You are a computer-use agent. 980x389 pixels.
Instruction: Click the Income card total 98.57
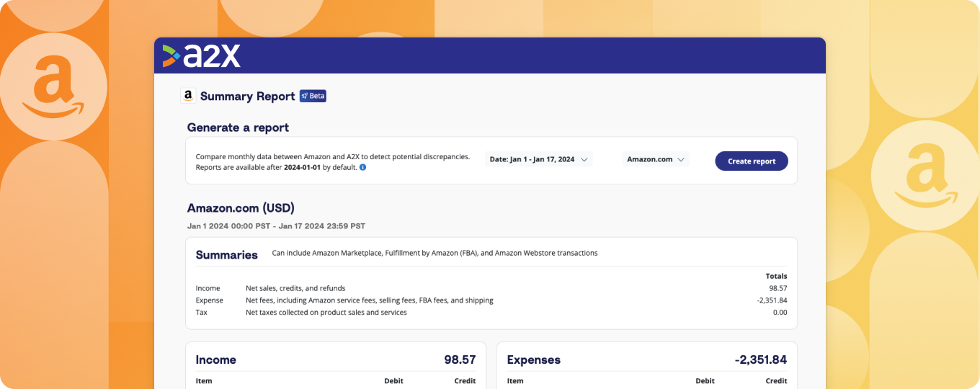click(x=460, y=359)
